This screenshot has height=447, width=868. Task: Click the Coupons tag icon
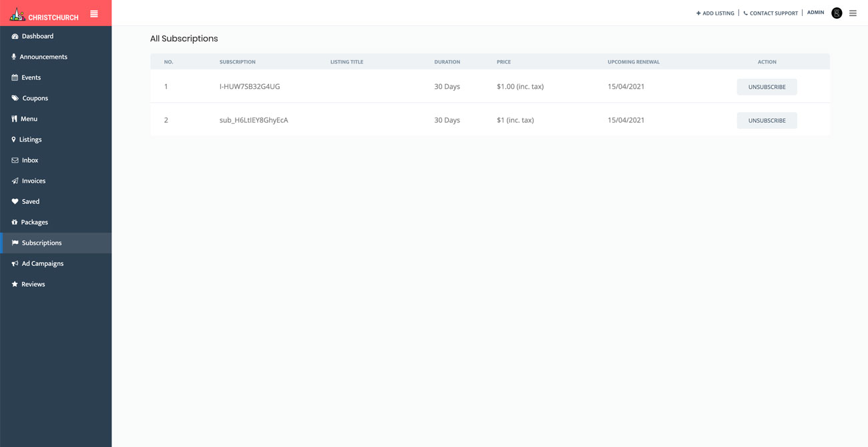point(15,98)
